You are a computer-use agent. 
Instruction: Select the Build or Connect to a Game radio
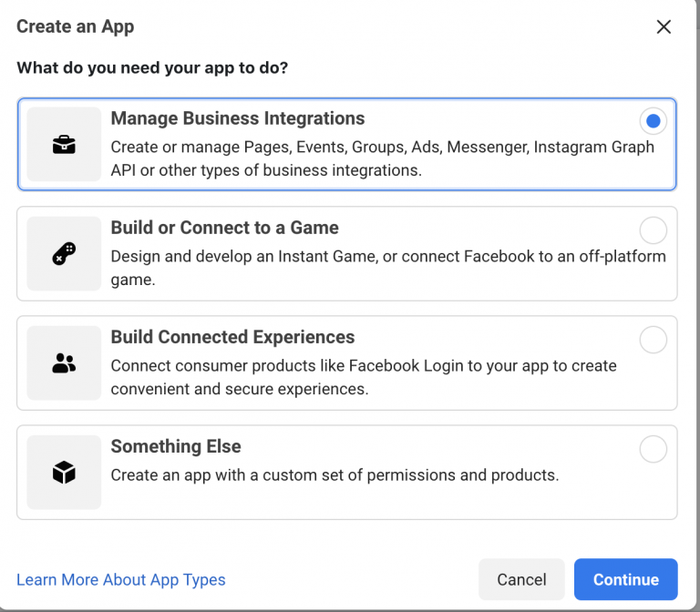654,230
